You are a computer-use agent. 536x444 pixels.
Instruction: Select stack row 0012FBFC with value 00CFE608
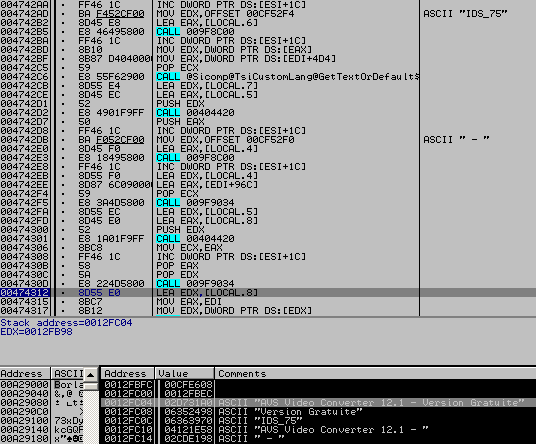[318, 385]
